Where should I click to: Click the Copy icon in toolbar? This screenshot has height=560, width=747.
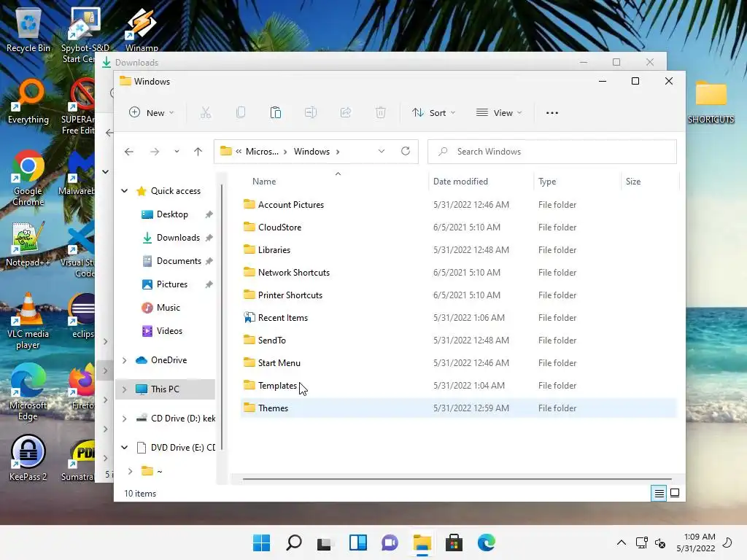pyautogui.click(x=241, y=113)
